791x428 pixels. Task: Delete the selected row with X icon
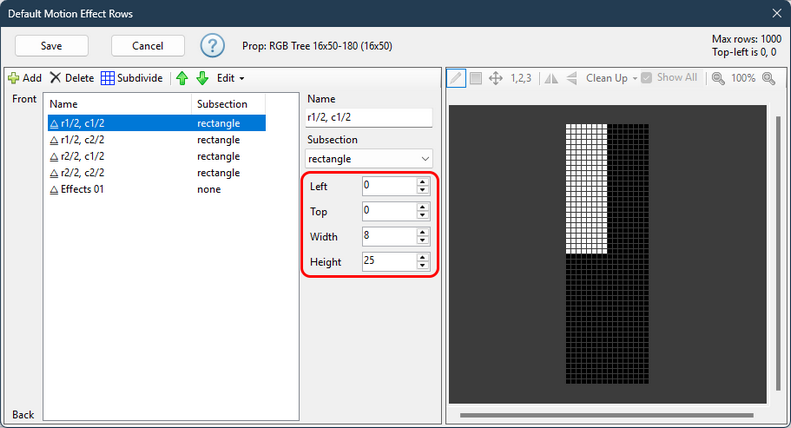point(55,78)
